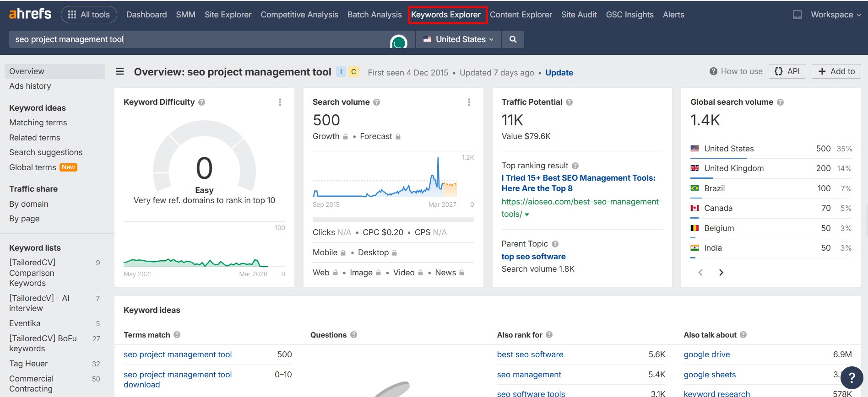
Task: Click help icon next to Also rank for
Action: [x=549, y=335]
